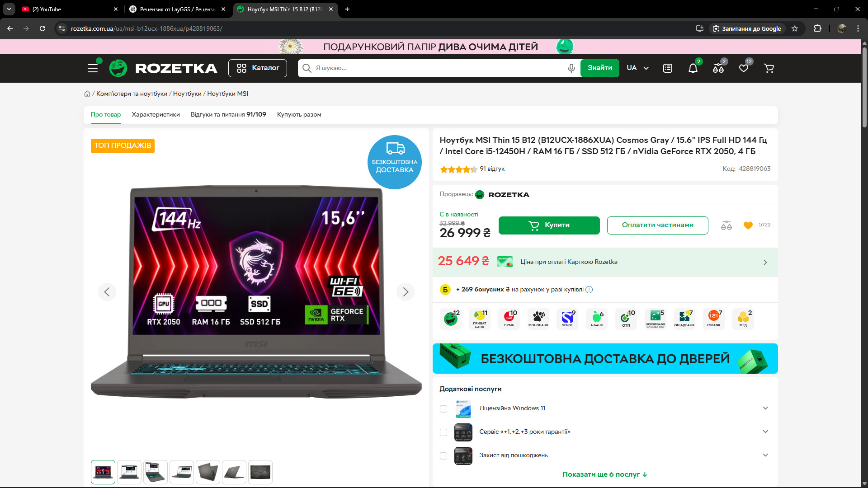Check the Ліцензійна Windows 11 checkbox
Screen dimensions: 868x488
pyautogui.click(x=443, y=409)
